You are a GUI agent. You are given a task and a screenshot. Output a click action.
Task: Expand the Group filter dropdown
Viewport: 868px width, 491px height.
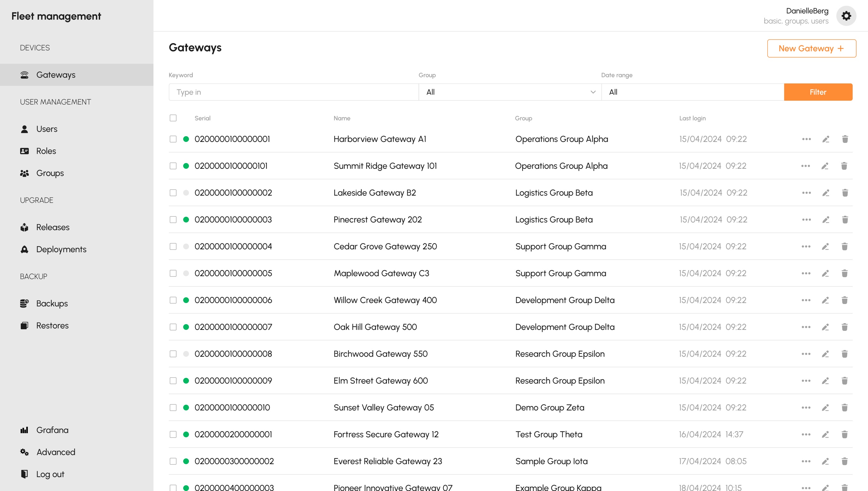click(x=510, y=92)
